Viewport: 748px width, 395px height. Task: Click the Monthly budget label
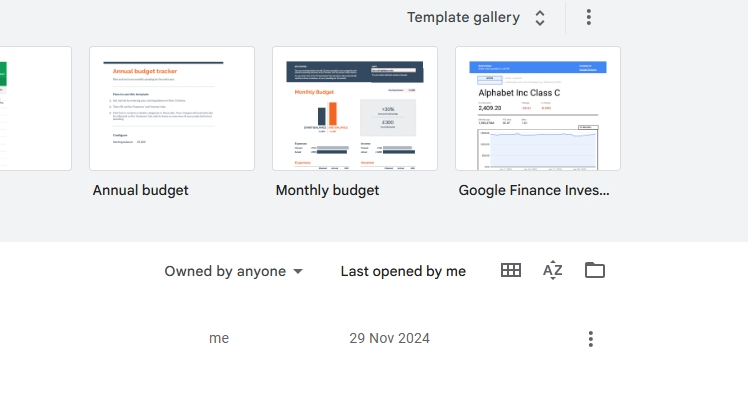pos(327,190)
